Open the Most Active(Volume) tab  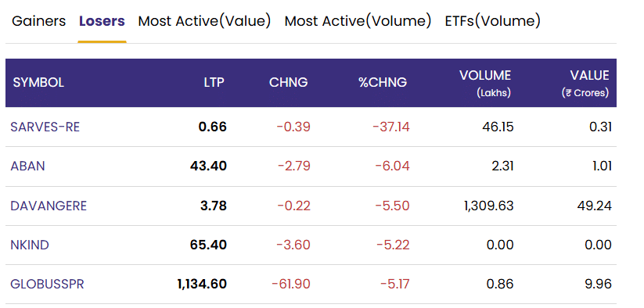coord(358,21)
